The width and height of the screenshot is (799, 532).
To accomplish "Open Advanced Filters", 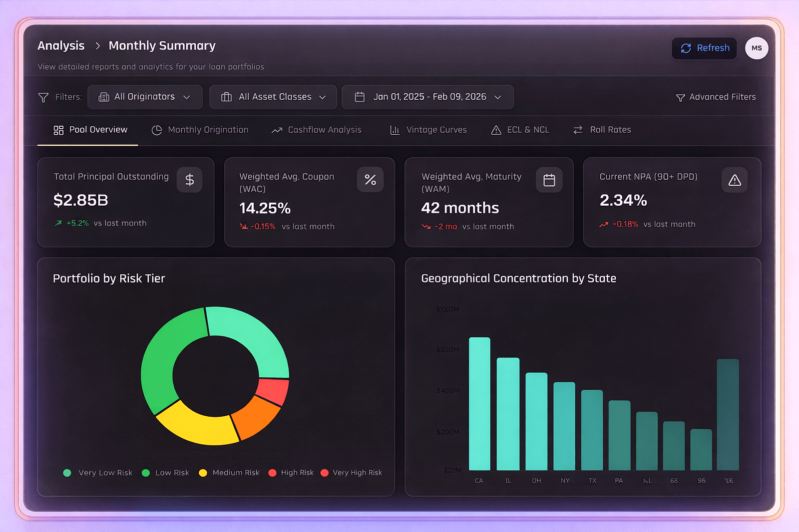I will 715,97.
